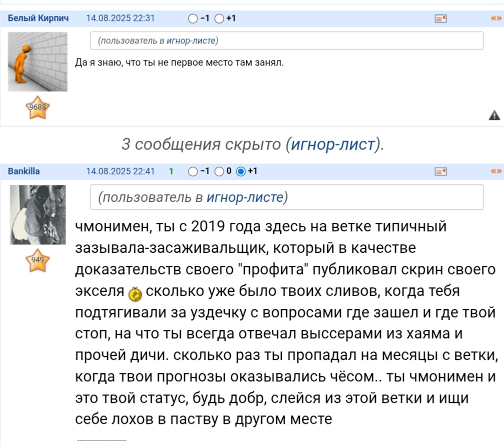The width and height of the screenshot is (504, 447).
Task: Click timestamp 14.08.2025 22:31
Action: click(x=121, y=18)
